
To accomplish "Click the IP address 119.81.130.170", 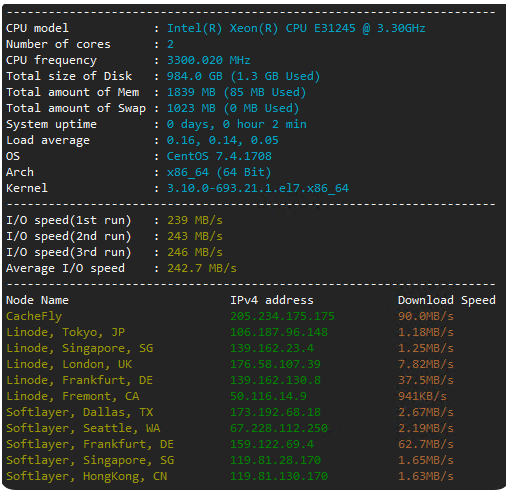I will pos(279,476).
